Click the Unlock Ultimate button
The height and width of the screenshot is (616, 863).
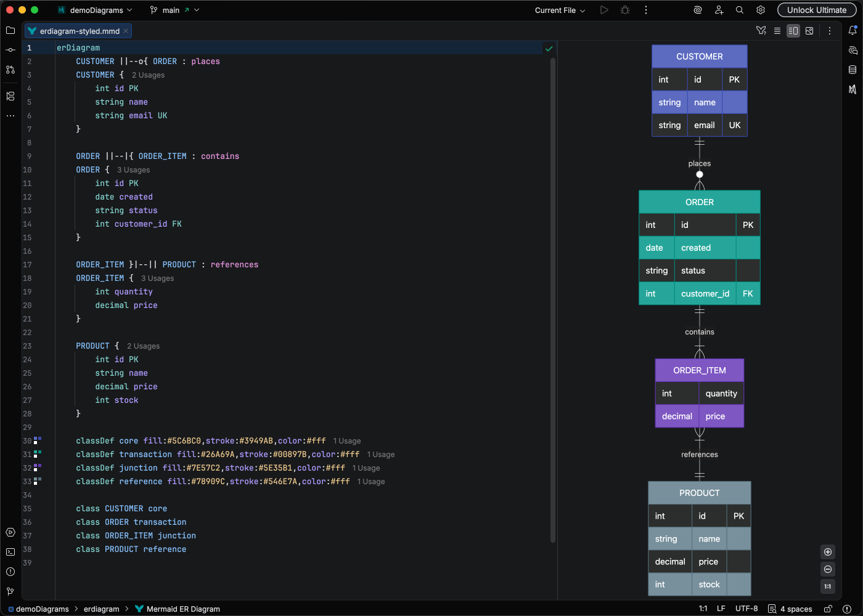coord(816,10)
